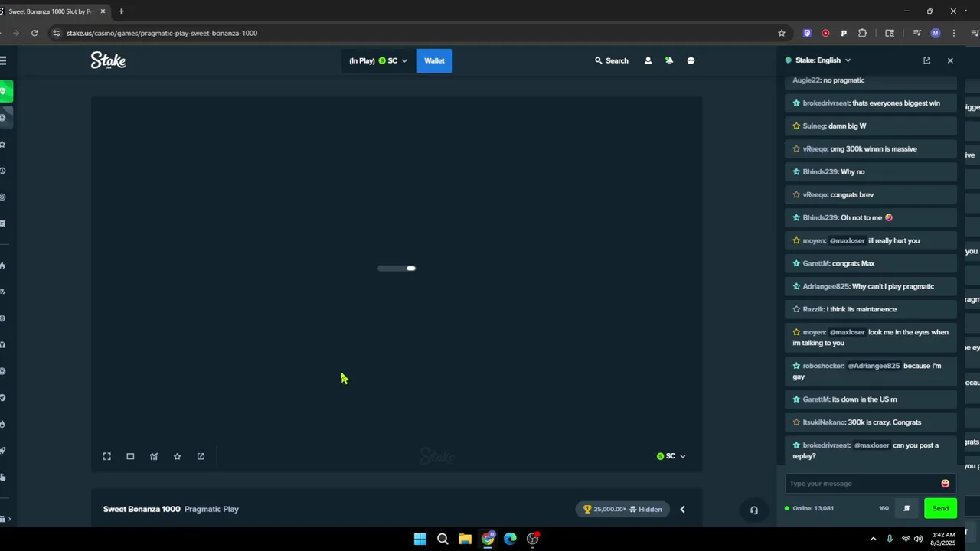Pop out the chat window
Screen dimensions: 980x551
(926, 60)
